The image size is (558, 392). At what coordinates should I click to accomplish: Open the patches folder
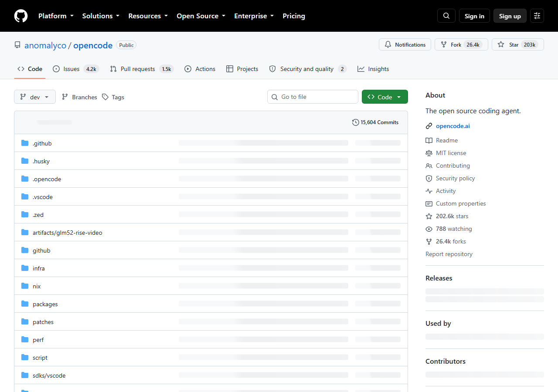(43, 322)
